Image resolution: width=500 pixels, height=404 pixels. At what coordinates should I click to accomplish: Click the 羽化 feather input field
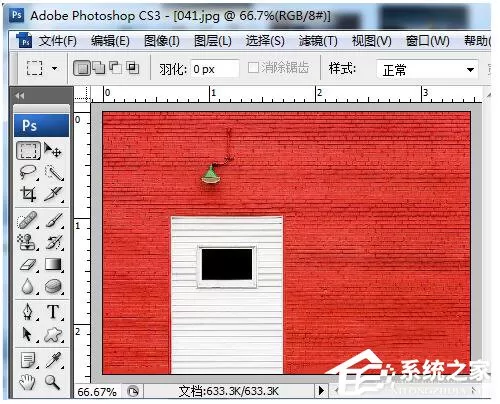click(215, 69)
